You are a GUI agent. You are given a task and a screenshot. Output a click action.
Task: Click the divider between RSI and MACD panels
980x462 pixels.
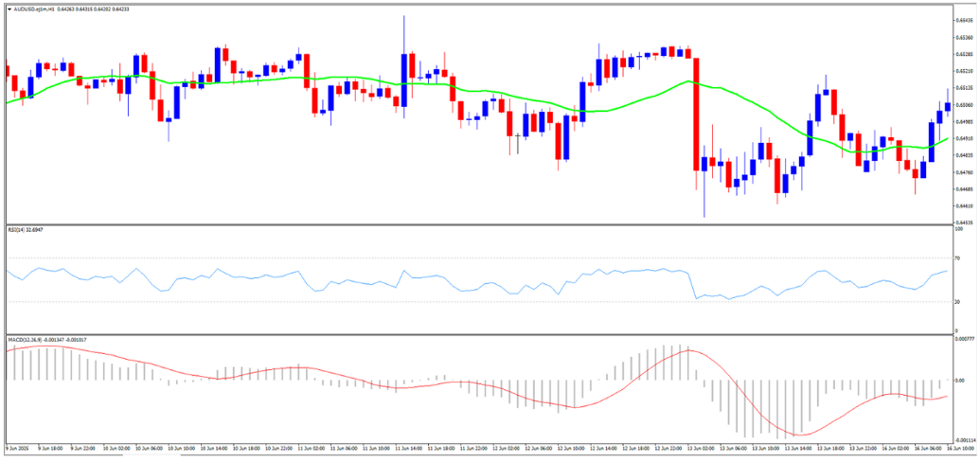pyautogui.click(x=473, y=333)
